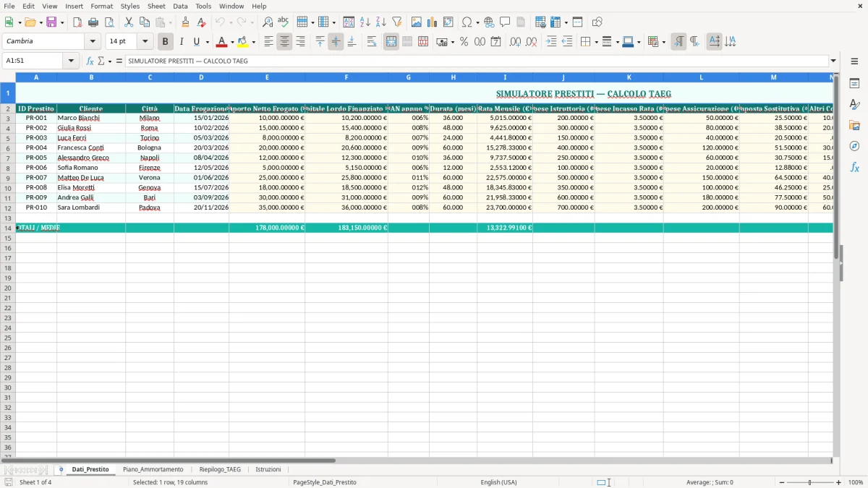Open the Data menu
The height and width of the screenshot is (488, 868).
[x=180, y=6]
